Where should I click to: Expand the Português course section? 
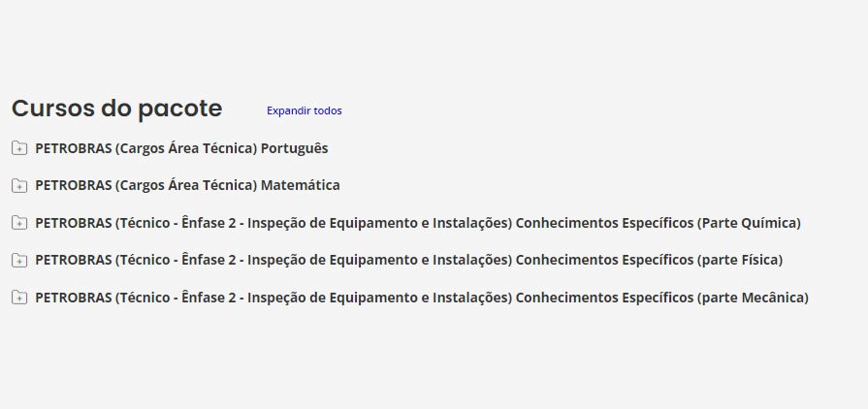[19, 148]
